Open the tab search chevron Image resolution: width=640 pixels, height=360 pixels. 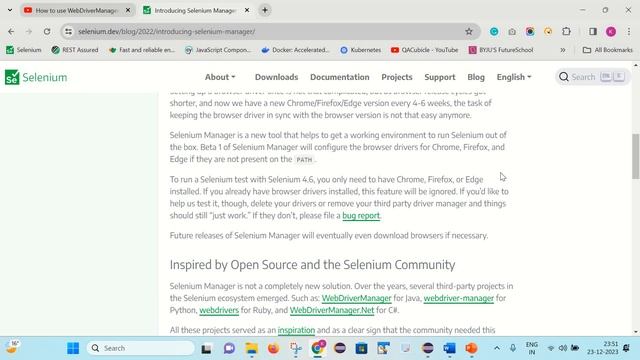pos(10,10)
